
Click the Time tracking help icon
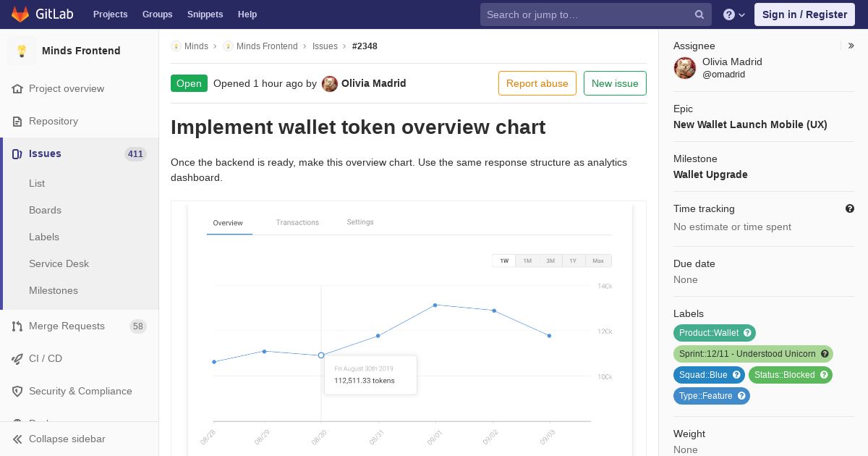[850, 208]
